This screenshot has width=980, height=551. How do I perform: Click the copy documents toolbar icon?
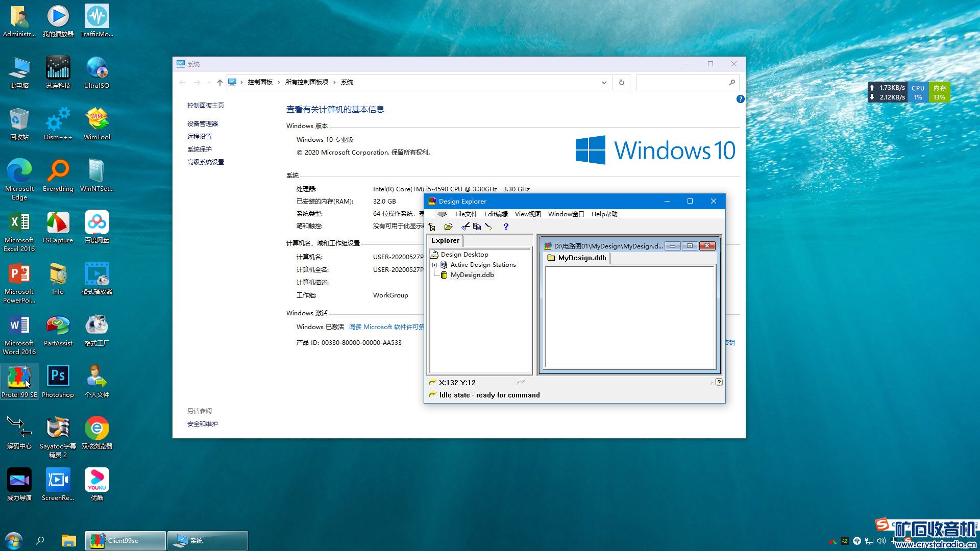pyautogui.click(x=477, y=227)
